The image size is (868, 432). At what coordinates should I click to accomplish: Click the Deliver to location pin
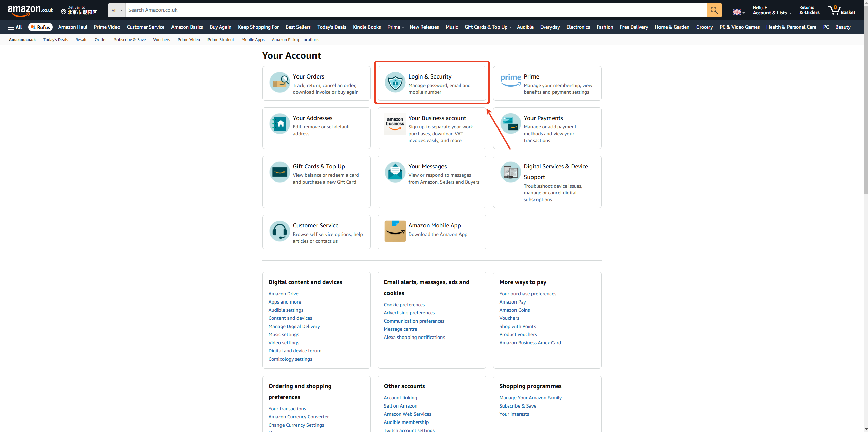64,12
